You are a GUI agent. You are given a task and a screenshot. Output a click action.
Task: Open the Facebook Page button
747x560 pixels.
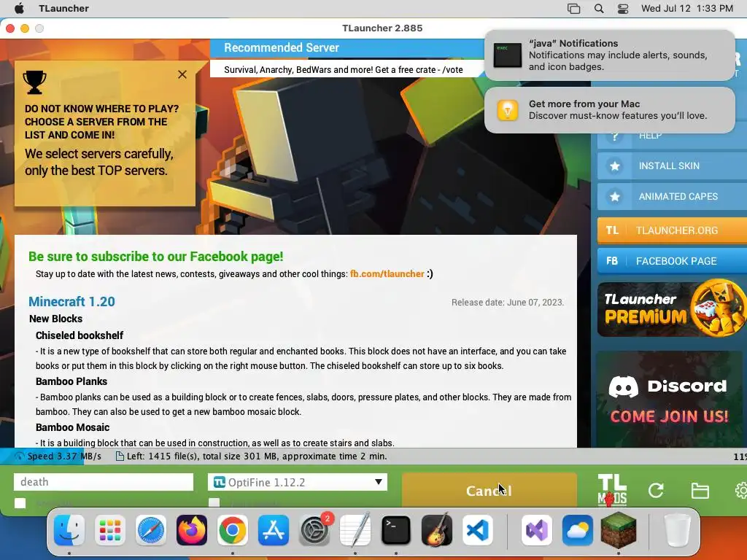click(x=672, y=261)
